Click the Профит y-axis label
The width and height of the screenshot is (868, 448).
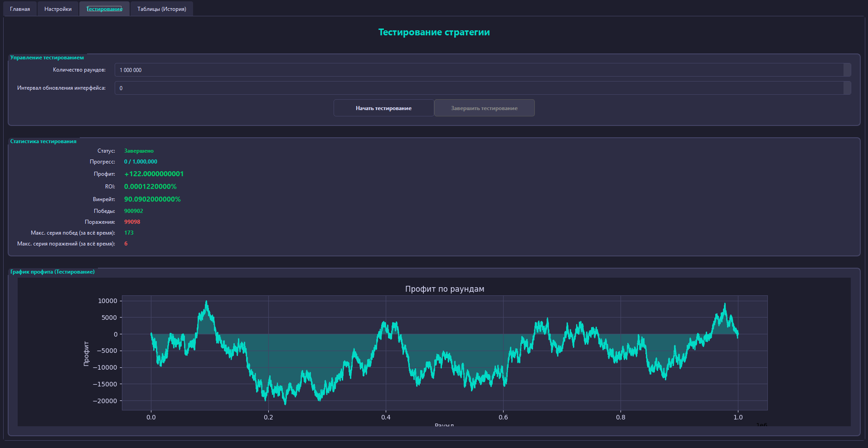tap(86, 353)
